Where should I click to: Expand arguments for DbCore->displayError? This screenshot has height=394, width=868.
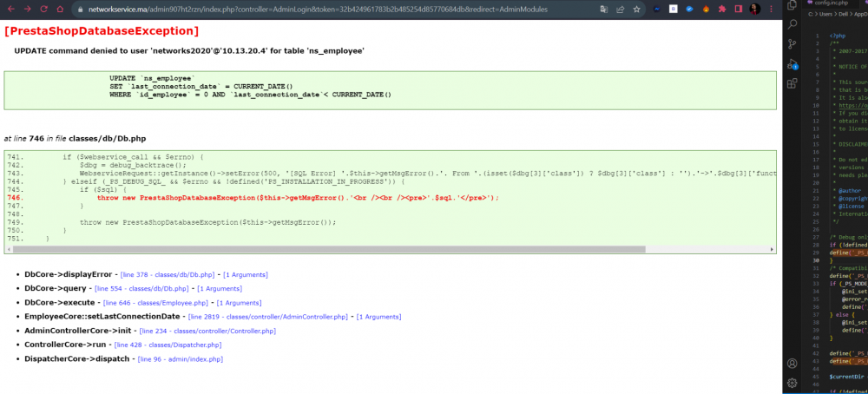[246, 275]
